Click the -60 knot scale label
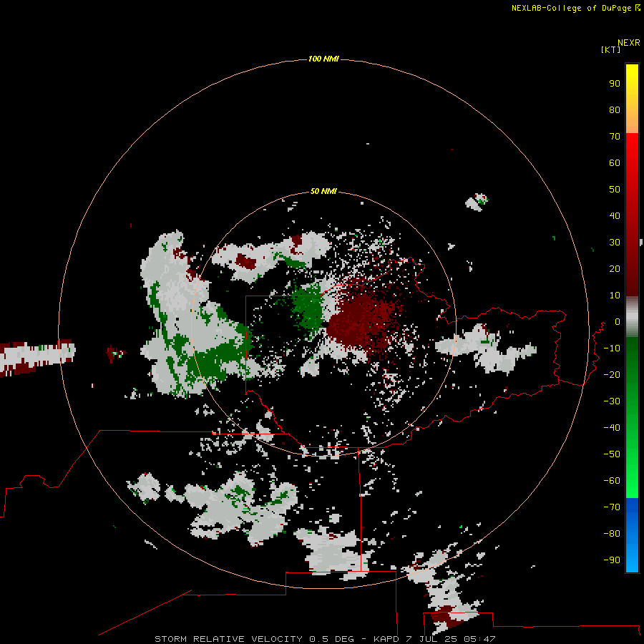644x644 pixels. click(x=612, y=481)
